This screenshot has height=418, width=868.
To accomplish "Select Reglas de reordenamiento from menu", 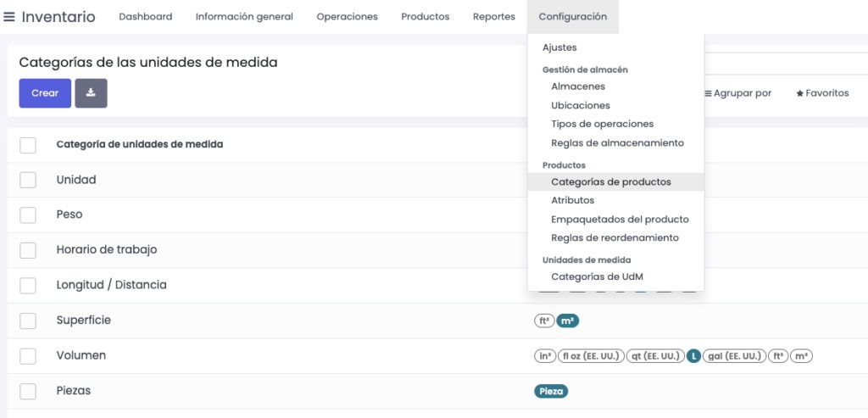I will pos(615,238).
